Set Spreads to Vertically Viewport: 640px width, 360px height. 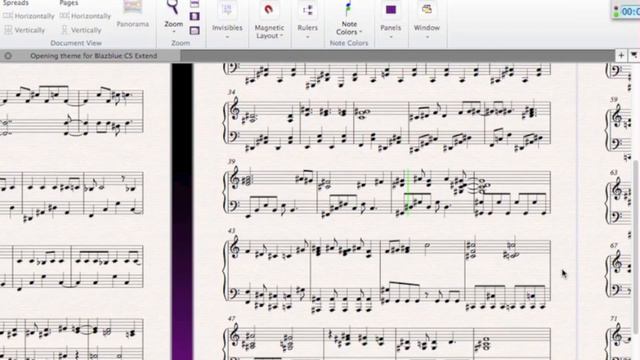tap(24, 30)
